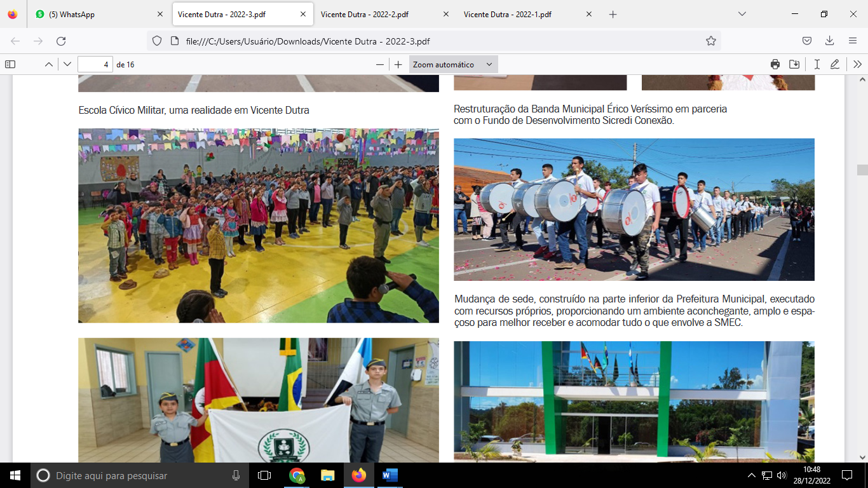Open tracking protection shield info
Screen dimensions: 868x488
[157, 41]
